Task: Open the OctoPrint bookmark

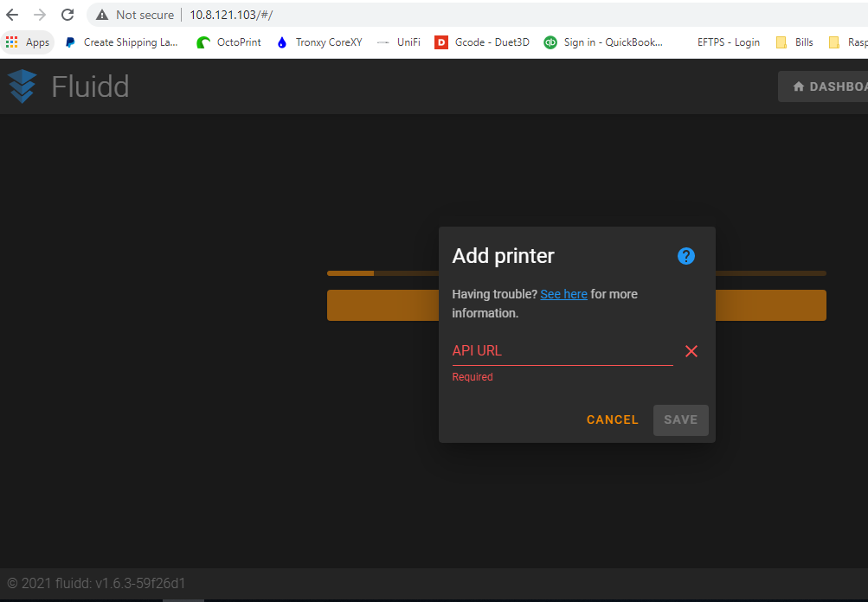Action: pos(229,42)
